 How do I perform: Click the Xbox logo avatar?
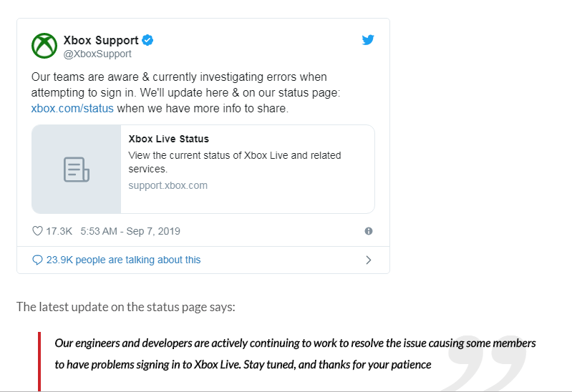44,46
